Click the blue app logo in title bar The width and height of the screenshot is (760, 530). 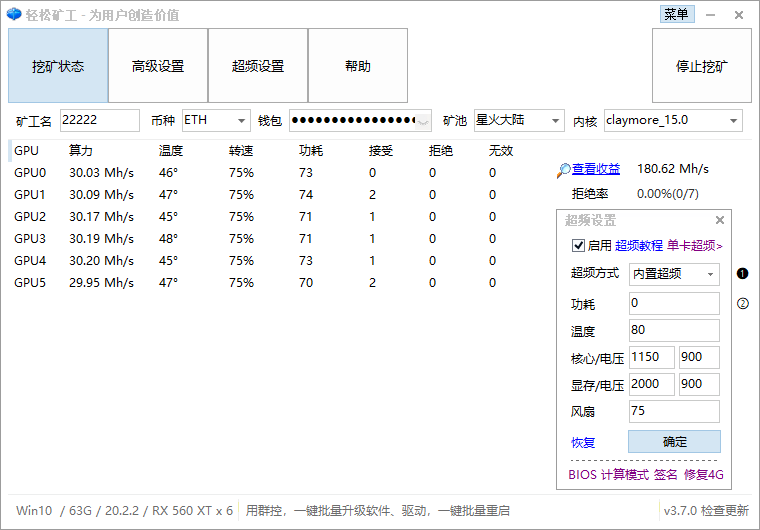13,15
